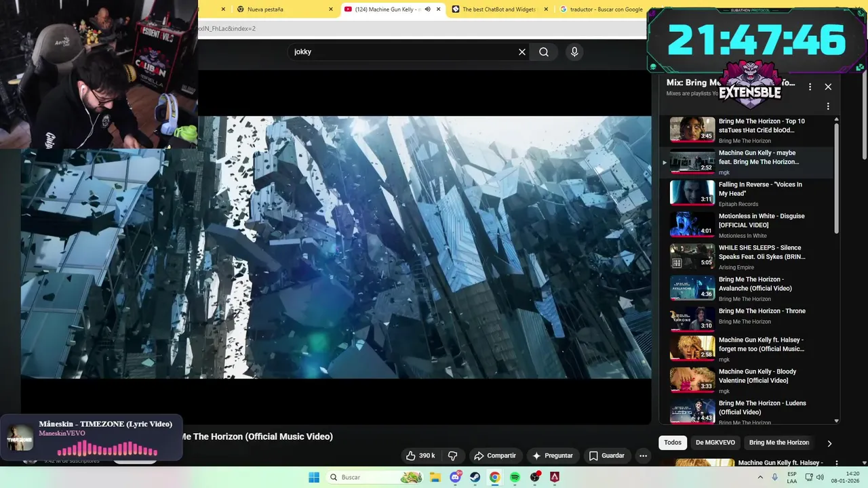Play Bring Me The Horizon - Throne
The height and width of the screenshot is (488, 868).
pyautogui.click(x=746, y=319)
